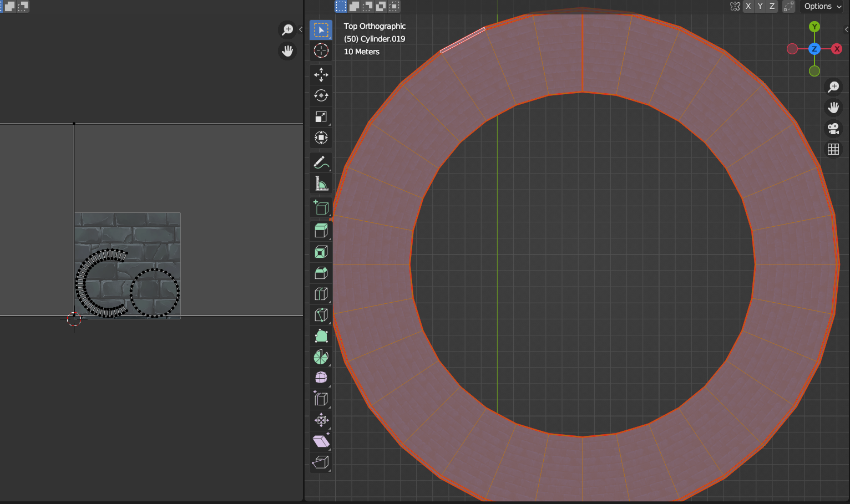
Task: Zoom the UV editor view
Action: click(x=287, y=30)
